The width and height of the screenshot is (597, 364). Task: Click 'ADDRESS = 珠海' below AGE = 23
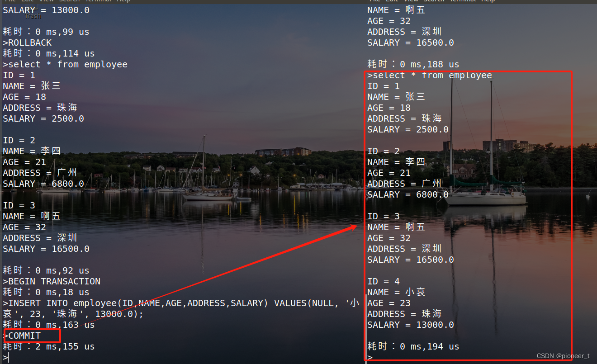point(404,314)
